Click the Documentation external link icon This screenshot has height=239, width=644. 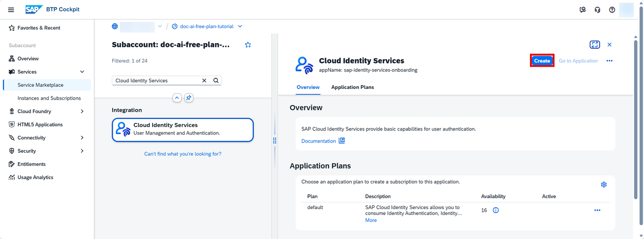(x=342, y=141)
